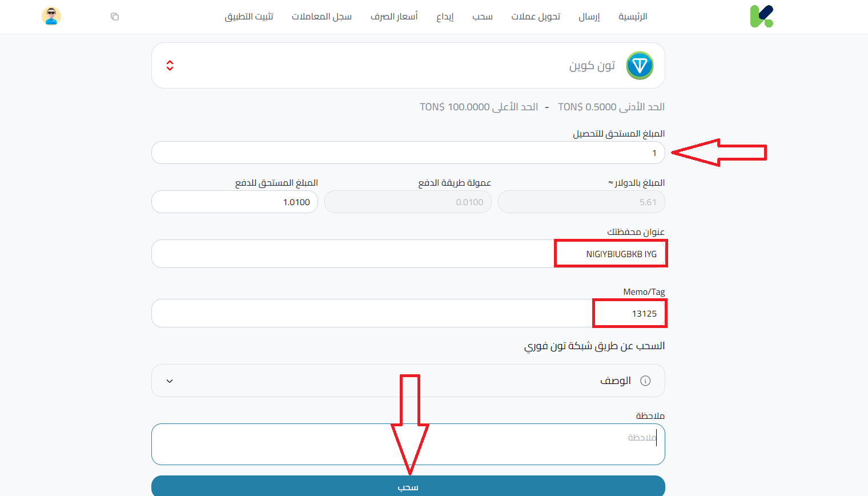Click the info icon next to الوصف

[646, 380]
